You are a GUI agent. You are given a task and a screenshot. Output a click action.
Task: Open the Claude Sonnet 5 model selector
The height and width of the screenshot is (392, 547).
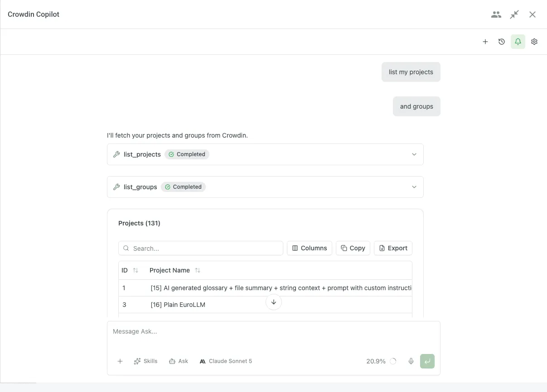(226, 361)
